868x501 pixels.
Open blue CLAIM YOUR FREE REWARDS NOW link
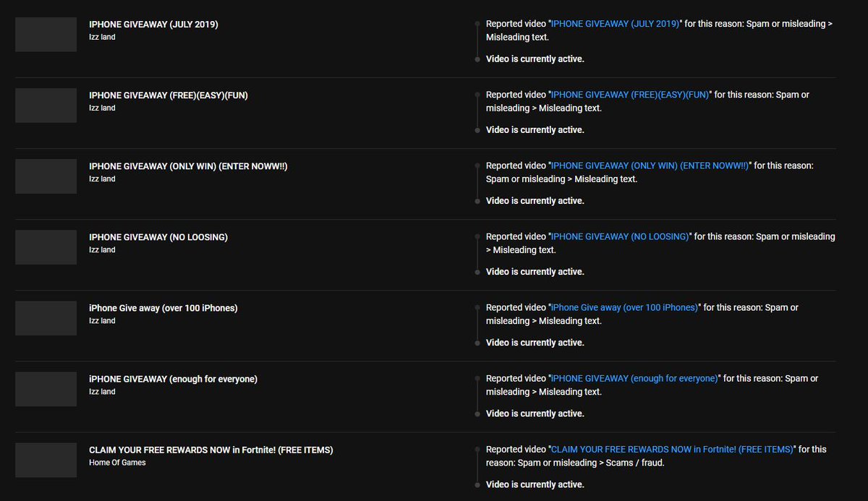(672, 449)
